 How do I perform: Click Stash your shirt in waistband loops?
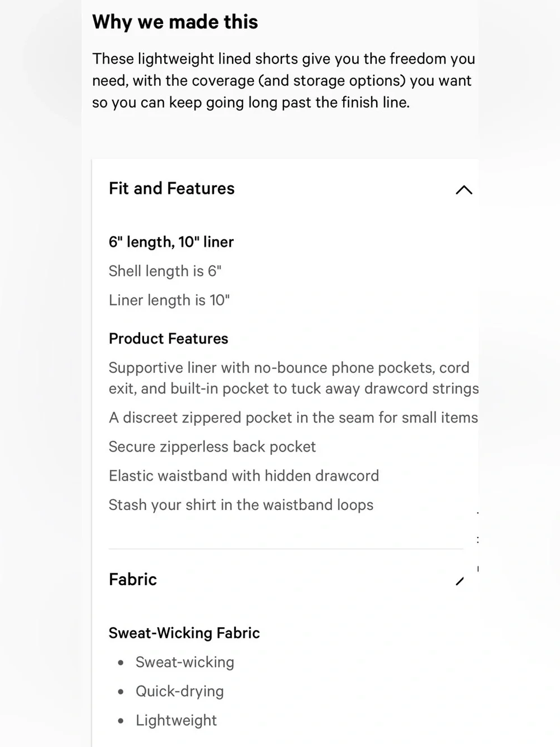241,505
